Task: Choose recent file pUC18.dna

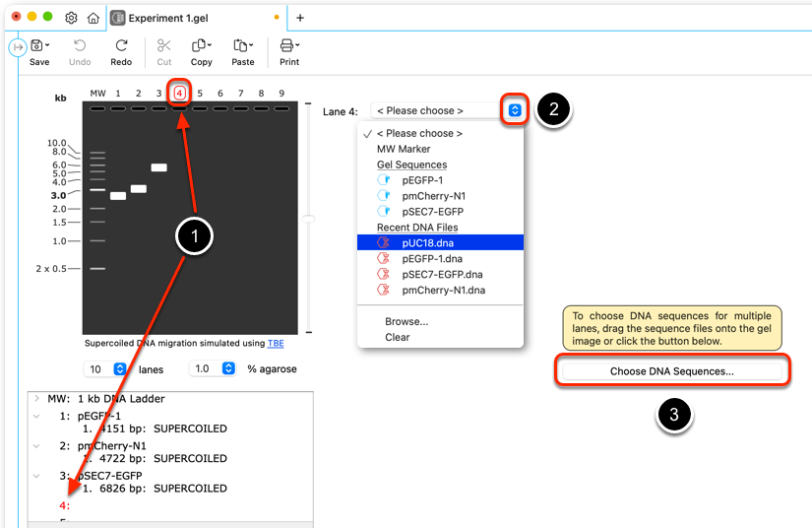Action: coord(440,242)
